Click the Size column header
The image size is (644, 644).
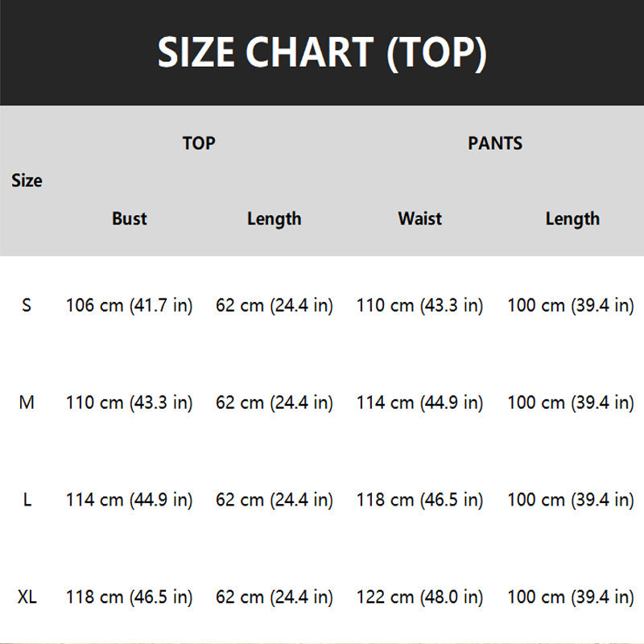click(x=27, y=180)
